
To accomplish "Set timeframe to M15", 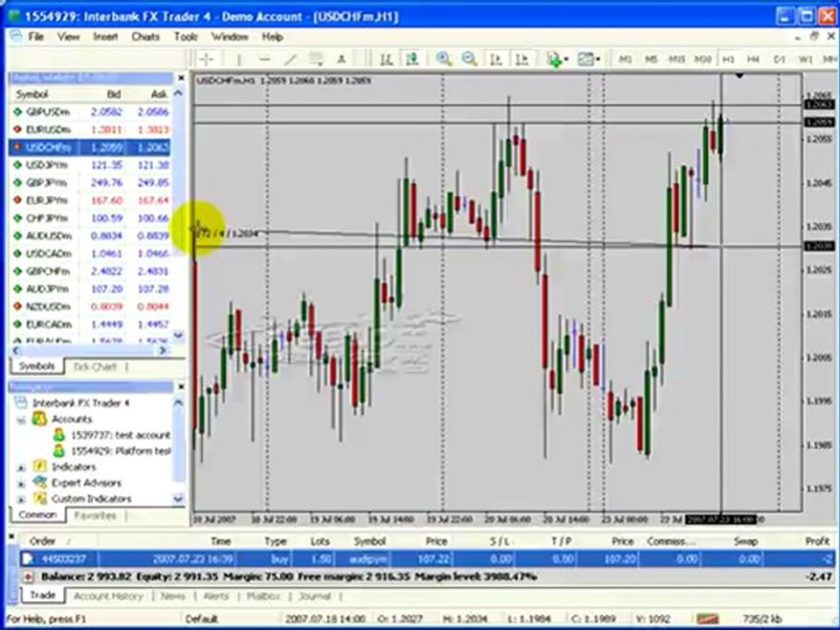I will (676, 59).
